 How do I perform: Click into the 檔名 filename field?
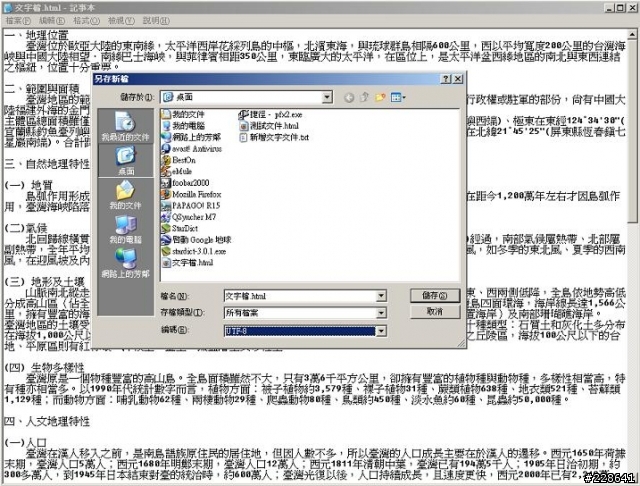[x=300, y=296]
